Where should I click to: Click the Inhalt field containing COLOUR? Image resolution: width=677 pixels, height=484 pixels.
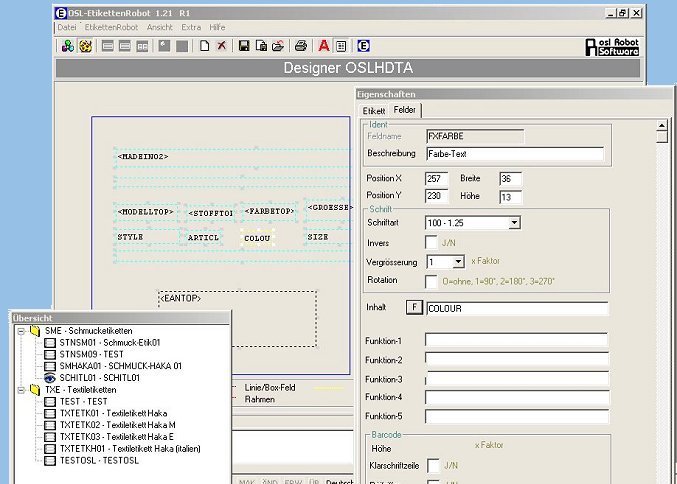pos(517,308)
